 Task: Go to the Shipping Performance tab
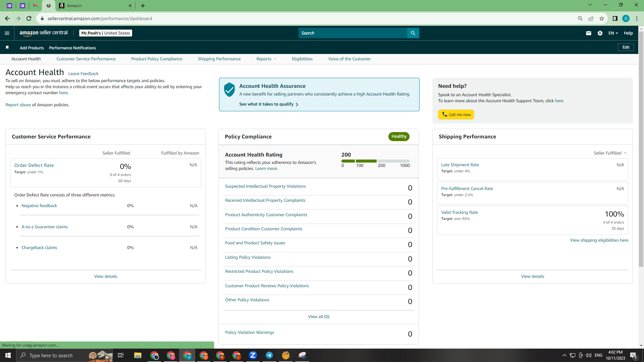[219, 59]
